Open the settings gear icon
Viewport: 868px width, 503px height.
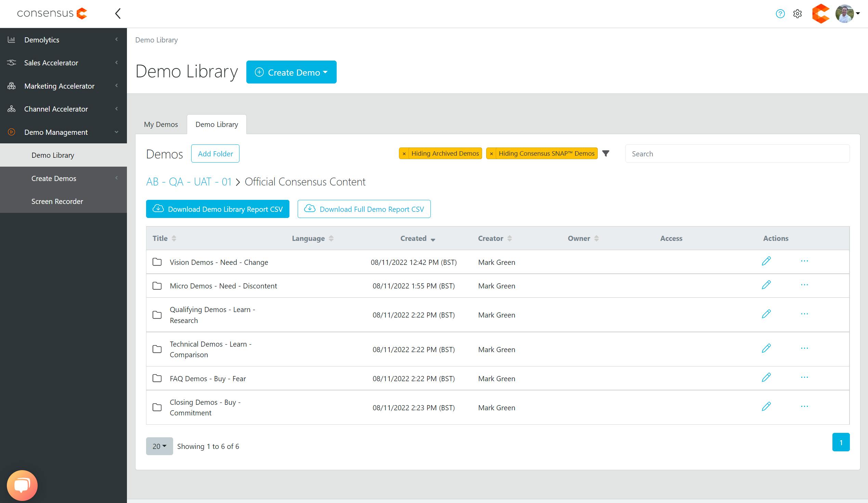(x=797, y=14)
